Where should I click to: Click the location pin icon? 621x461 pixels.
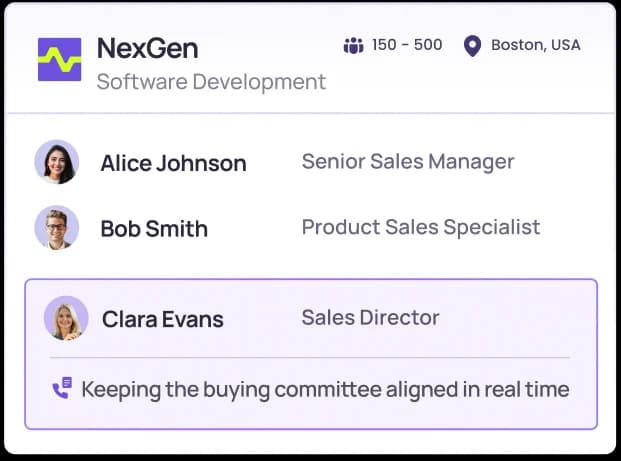(472, 46)
